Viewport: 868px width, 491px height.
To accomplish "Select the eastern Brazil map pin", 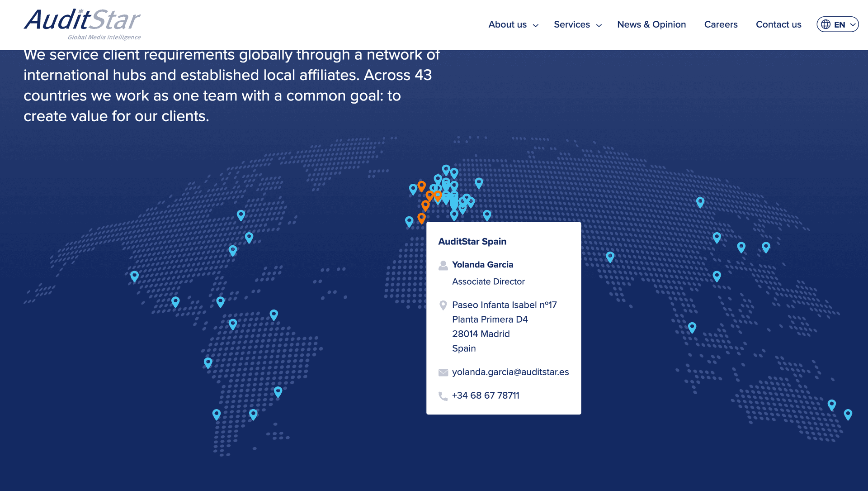I will (x=278, y=392).
